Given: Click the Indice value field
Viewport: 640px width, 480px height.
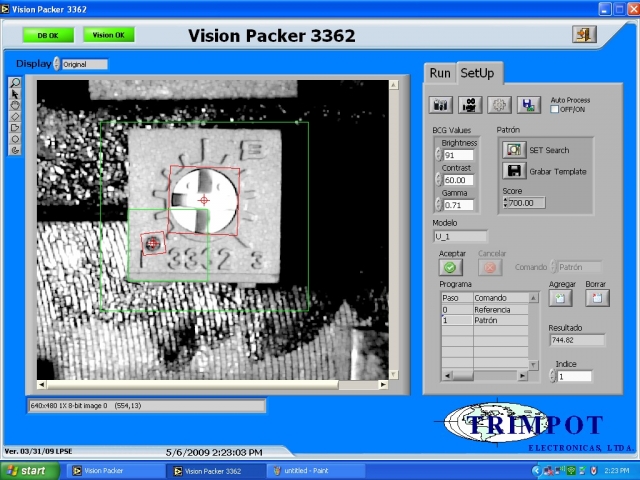Looking at the screenshot, I should click(574, 376).
